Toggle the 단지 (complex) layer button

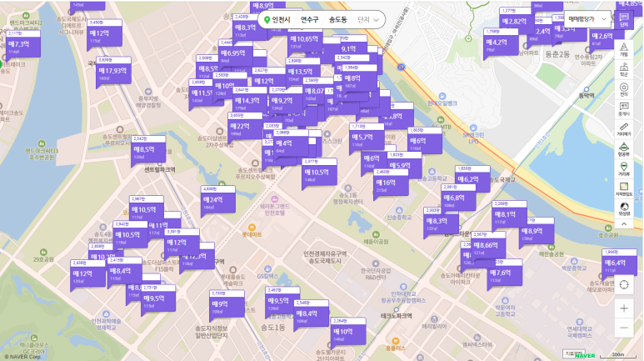(624, 20)
